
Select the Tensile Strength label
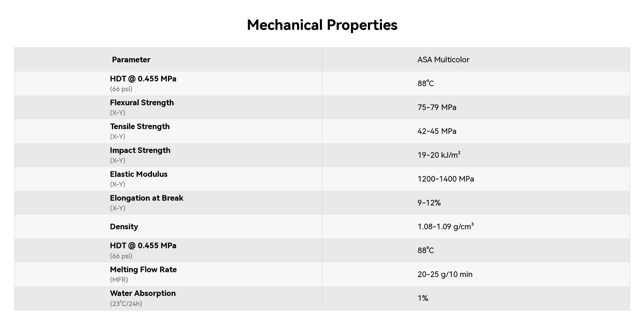pos(140,126)
